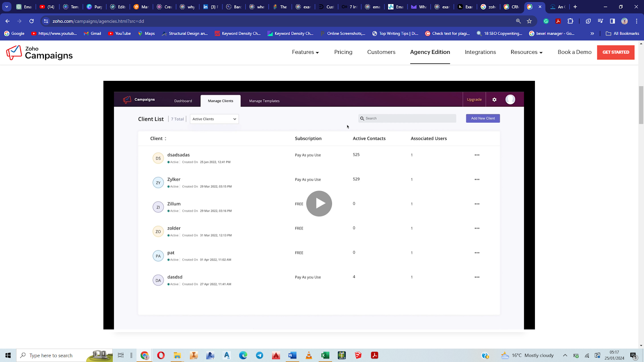Open the YouTube bookmark

(x=120, y=33)
